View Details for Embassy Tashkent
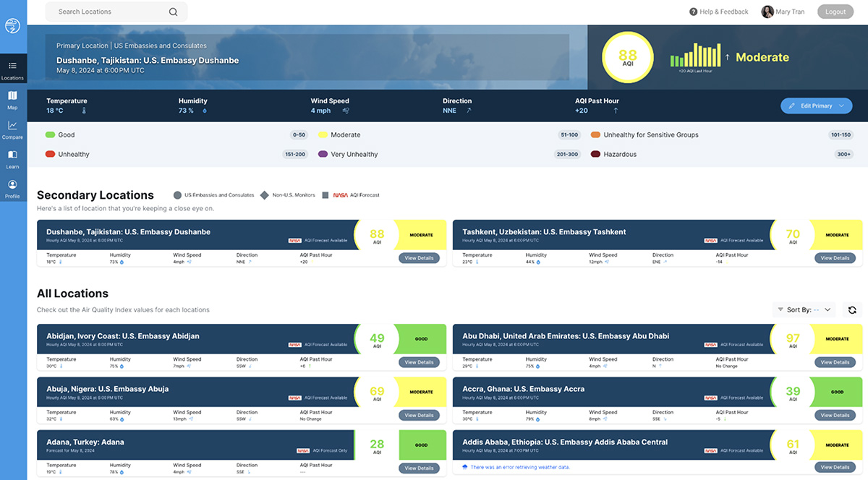The image size is (868, 480). point(835,258)
